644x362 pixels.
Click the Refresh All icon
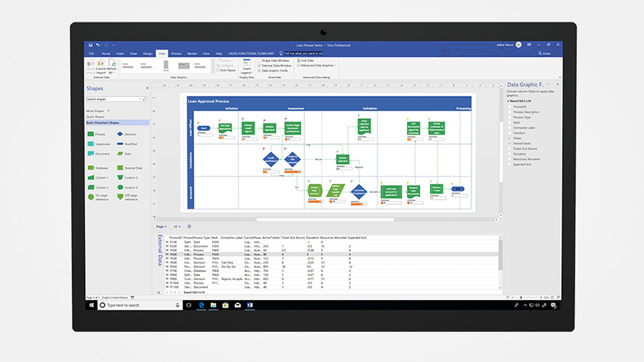pyautogui.click(x=111, y=66)
